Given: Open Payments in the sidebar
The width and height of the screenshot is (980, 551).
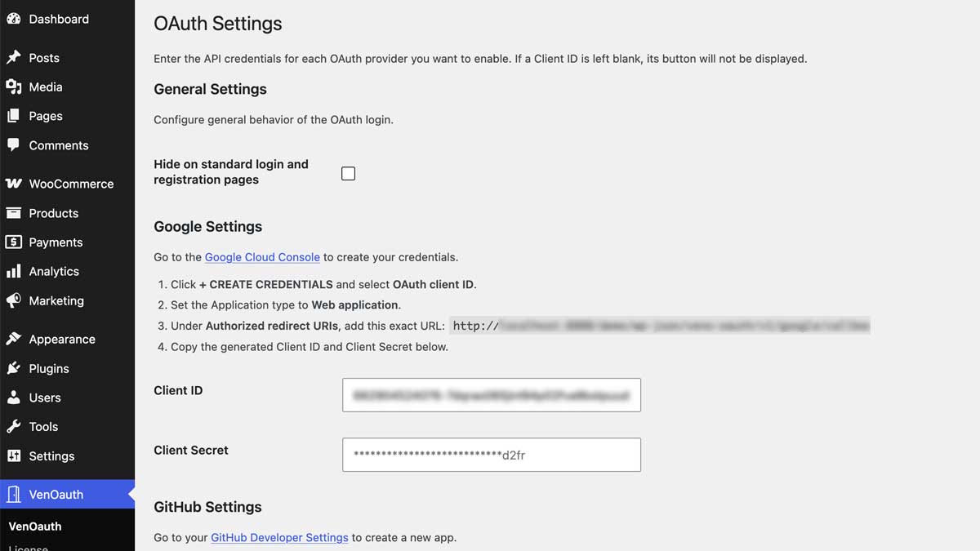Looking at the screenshot, I should 67,242.
